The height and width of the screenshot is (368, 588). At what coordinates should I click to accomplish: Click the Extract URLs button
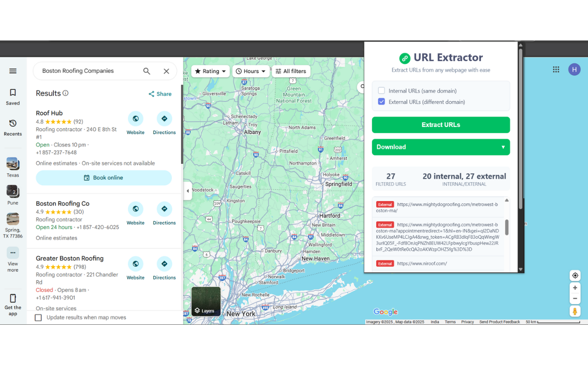(441, 125)
